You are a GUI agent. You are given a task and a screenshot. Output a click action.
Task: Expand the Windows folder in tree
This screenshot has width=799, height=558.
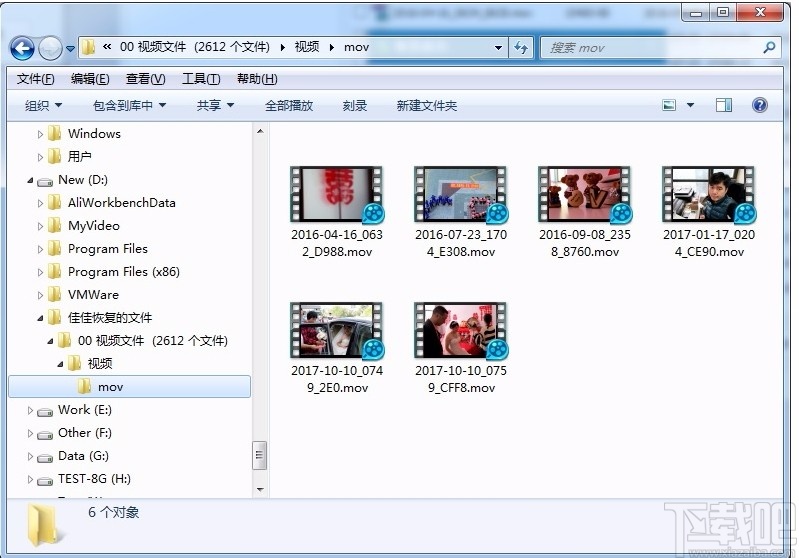pyautogui.click(x=40, y=135)
